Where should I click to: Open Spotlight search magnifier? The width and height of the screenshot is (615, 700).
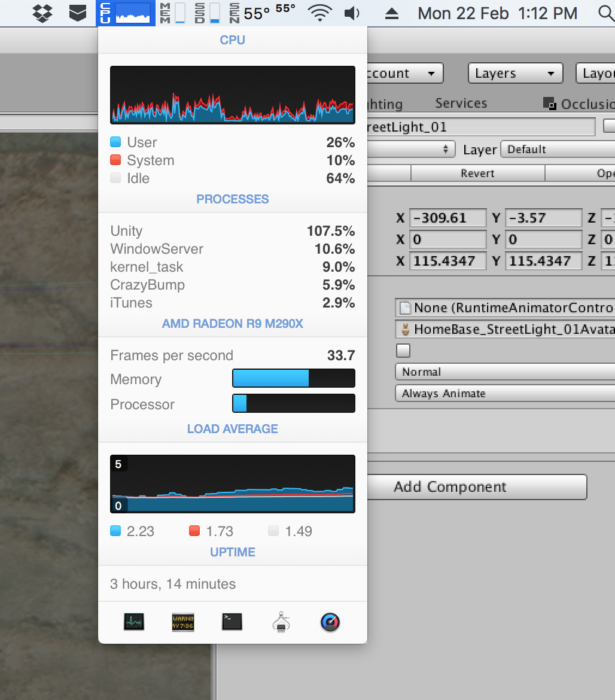tap(605, 13)
